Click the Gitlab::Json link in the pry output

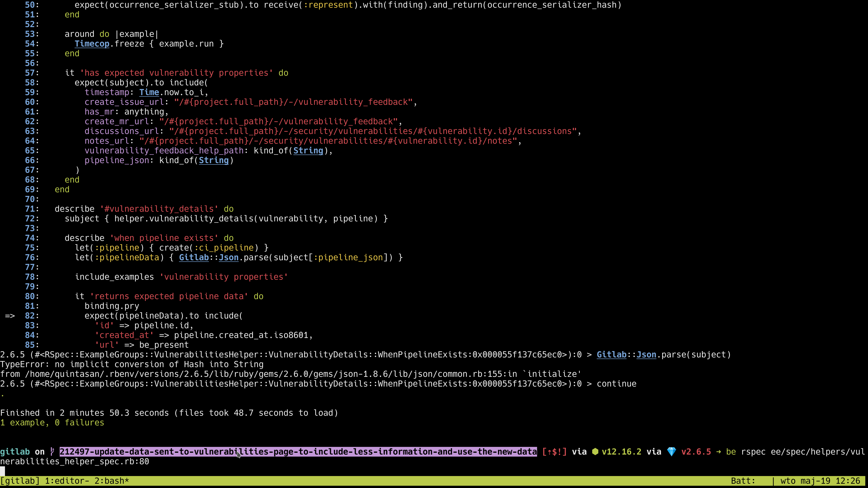(x=627, y=354)
